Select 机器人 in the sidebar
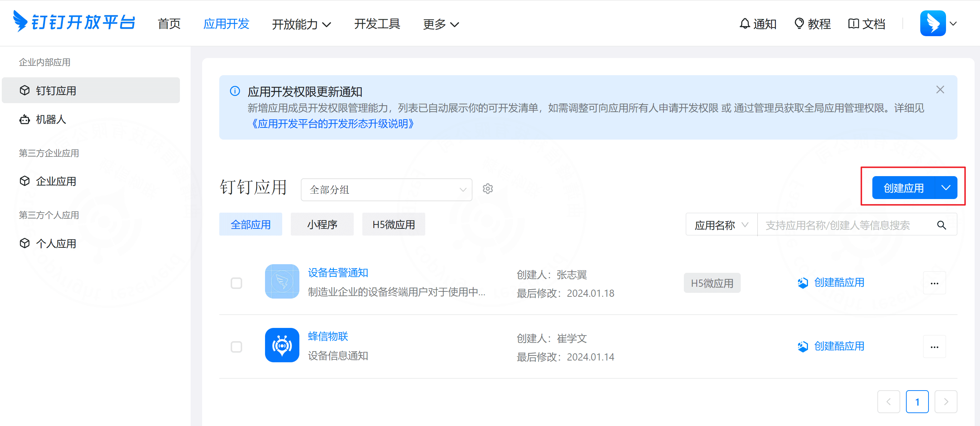This screenshot has width=980, height=426. coord(91,119)
